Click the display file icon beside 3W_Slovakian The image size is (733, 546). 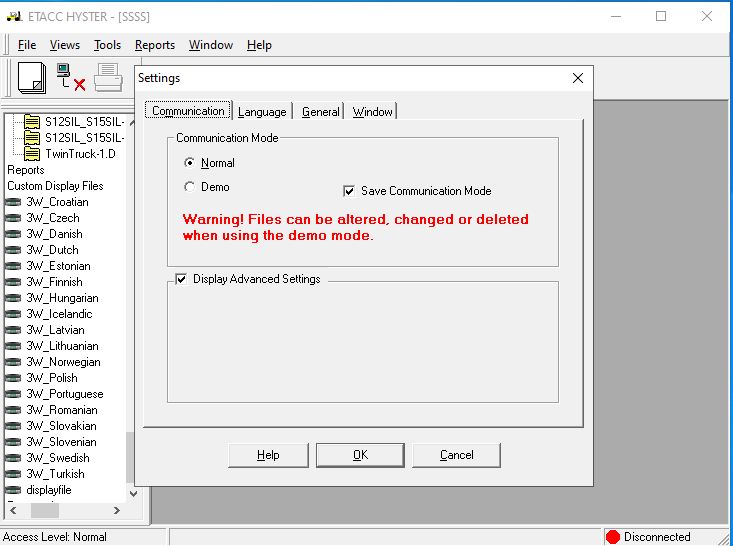(x=13, y=426)
